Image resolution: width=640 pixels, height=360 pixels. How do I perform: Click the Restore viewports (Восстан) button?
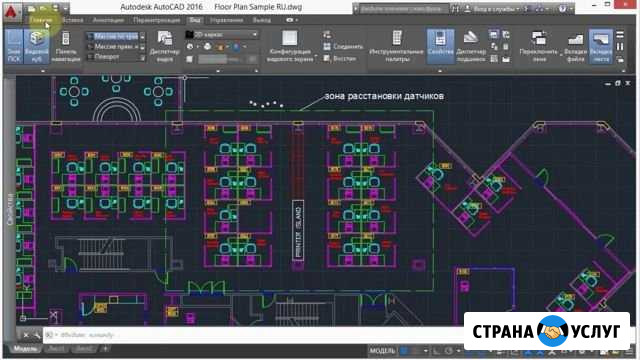pyautogui.click(x=340, y=58)
